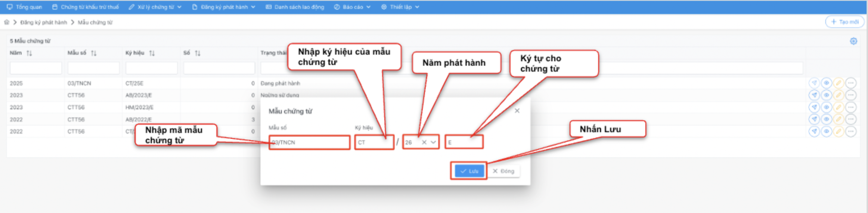
Task: Click the send icon for CT/25E row
Action: coord(814,83)
